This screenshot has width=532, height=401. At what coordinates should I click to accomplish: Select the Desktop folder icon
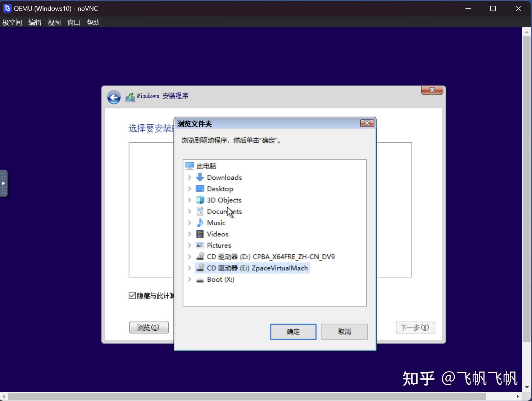[200, 188]
